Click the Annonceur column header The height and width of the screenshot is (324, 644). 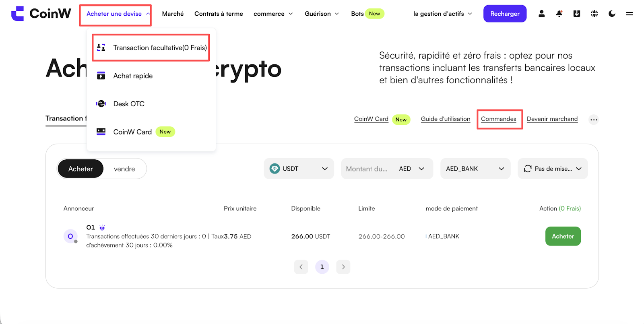78,208
